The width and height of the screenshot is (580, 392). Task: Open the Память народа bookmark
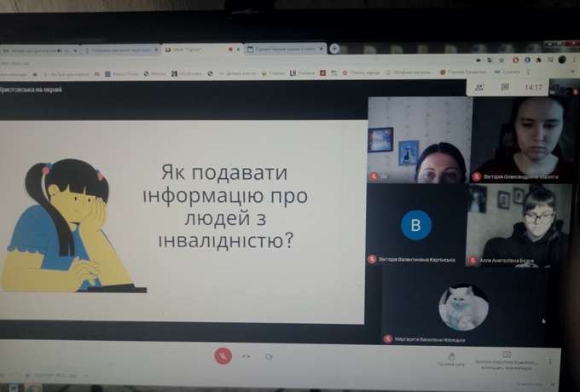(x=362, y=72)
